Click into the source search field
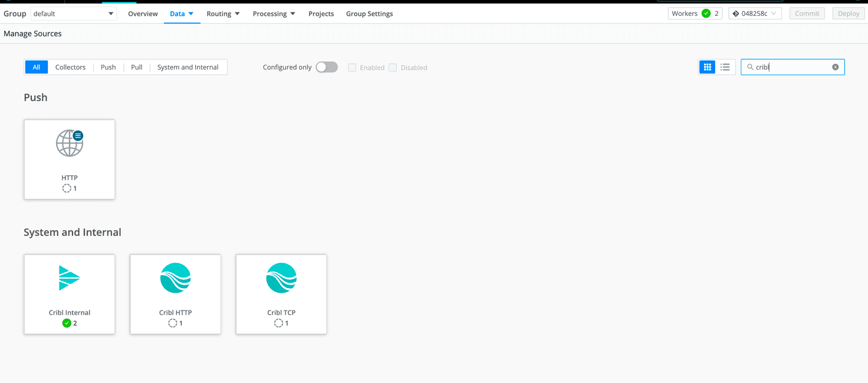This screenshot has width=868, height=383. coord(790,67)
